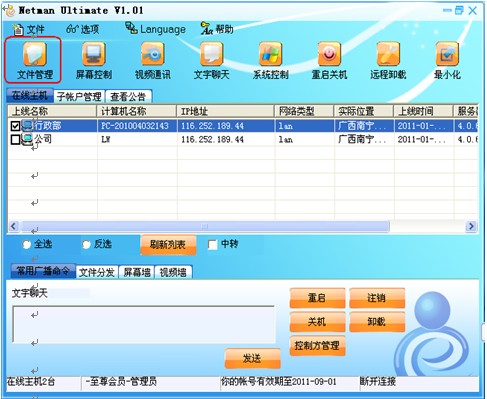Viewport: 487px width, 399px height.
Task: Open the 文件分发 tab
Action: 97,272
